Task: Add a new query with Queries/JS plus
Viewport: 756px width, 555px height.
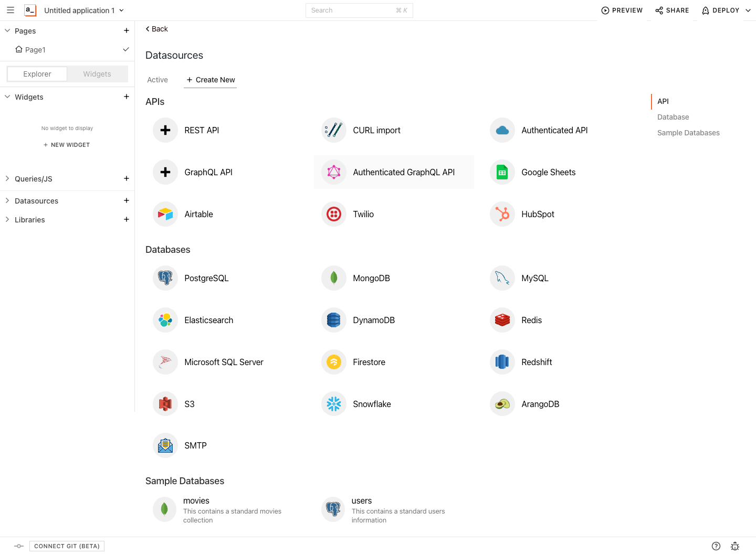Action: pyautogui.click(x=127, y=178)
